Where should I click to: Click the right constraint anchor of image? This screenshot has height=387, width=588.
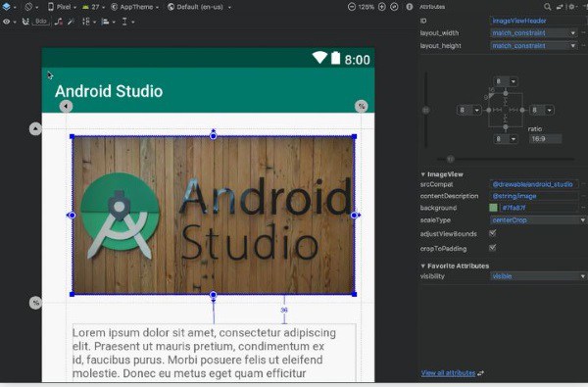(354, 216)
